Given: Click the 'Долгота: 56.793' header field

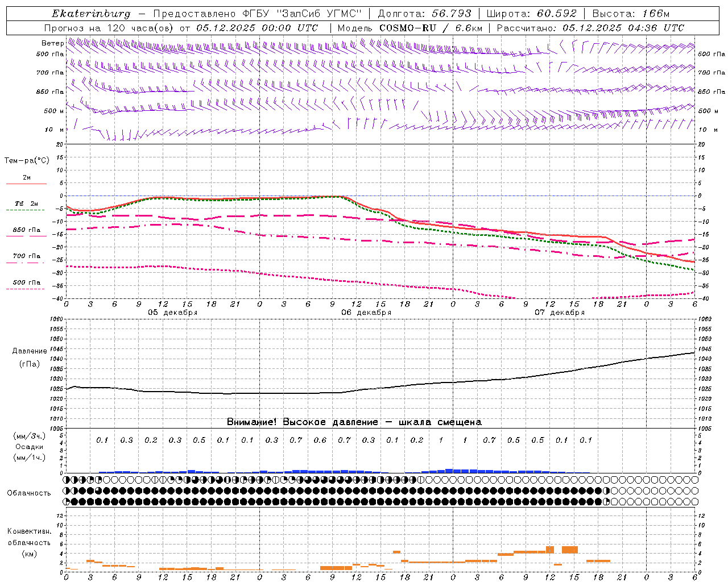Looking at the screenshot, I should 424,14.
